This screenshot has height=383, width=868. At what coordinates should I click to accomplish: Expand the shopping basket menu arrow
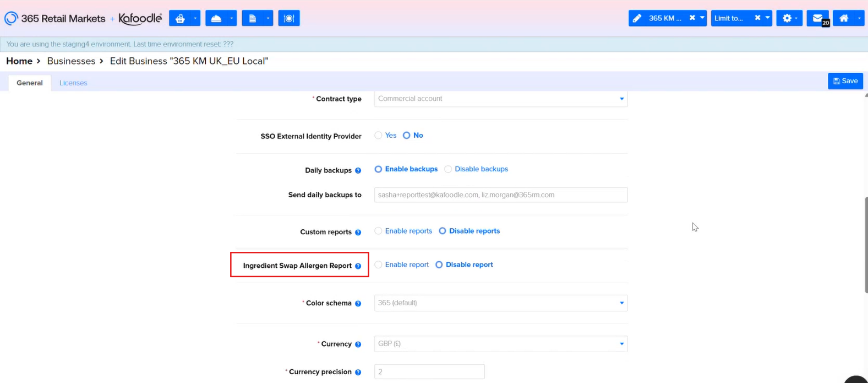click(x=195, y=18)
